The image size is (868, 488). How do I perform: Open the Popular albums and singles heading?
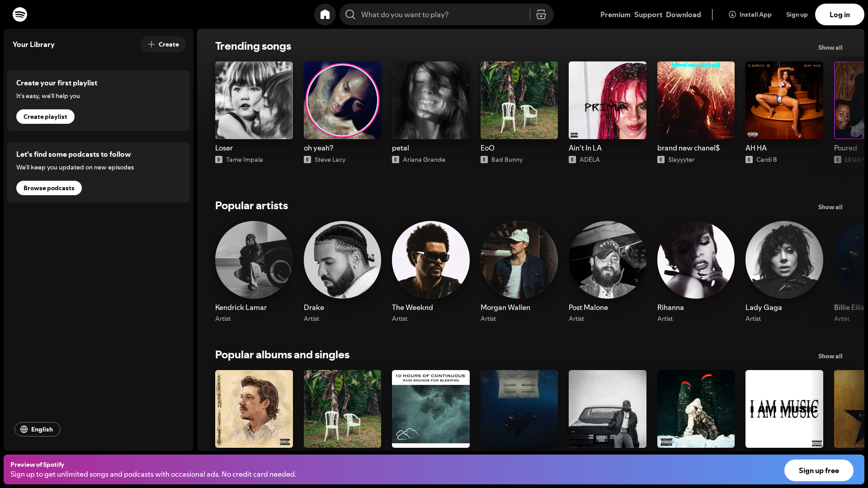282,355
